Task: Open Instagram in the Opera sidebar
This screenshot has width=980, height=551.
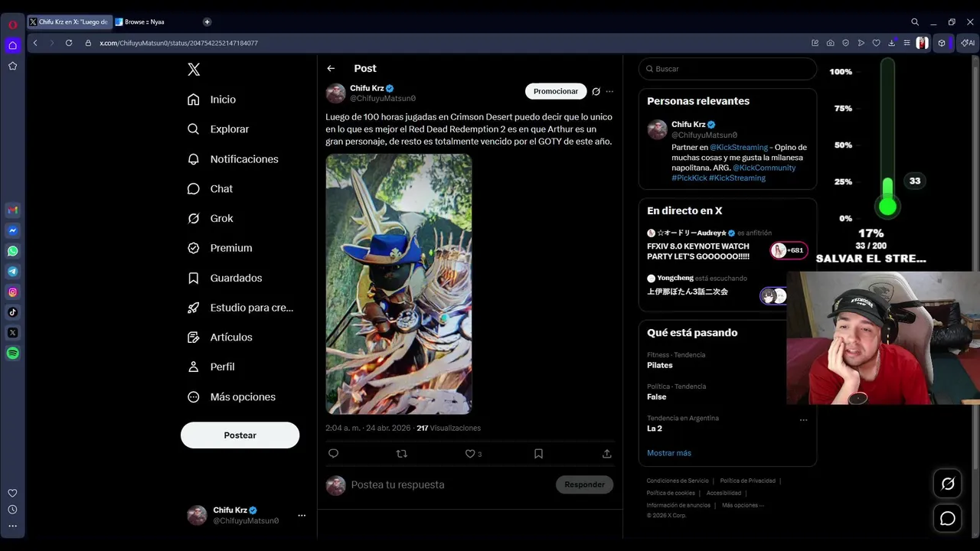Action: 12,292
